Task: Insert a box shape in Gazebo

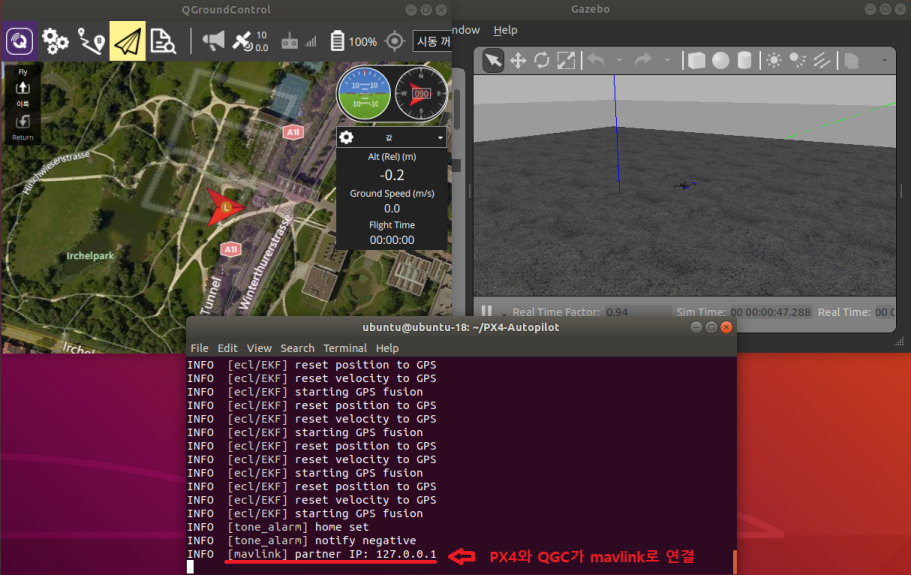Action: pyautogui.click(x=696, y=60)
